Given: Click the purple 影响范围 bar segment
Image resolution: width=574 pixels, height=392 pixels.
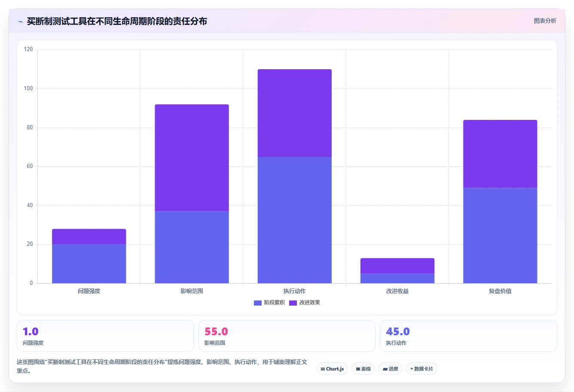Looking at the screenshot, I should click(192, 158).
